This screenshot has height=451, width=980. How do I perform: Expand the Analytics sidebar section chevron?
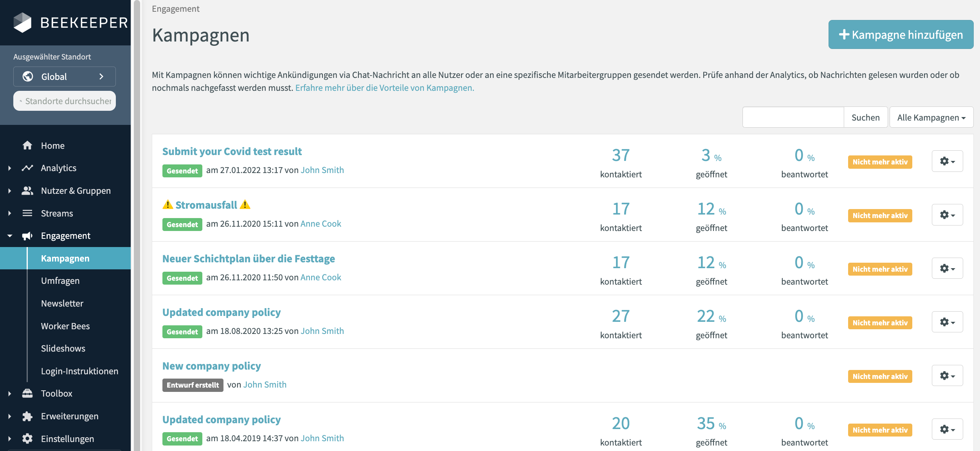coord(9,168)
